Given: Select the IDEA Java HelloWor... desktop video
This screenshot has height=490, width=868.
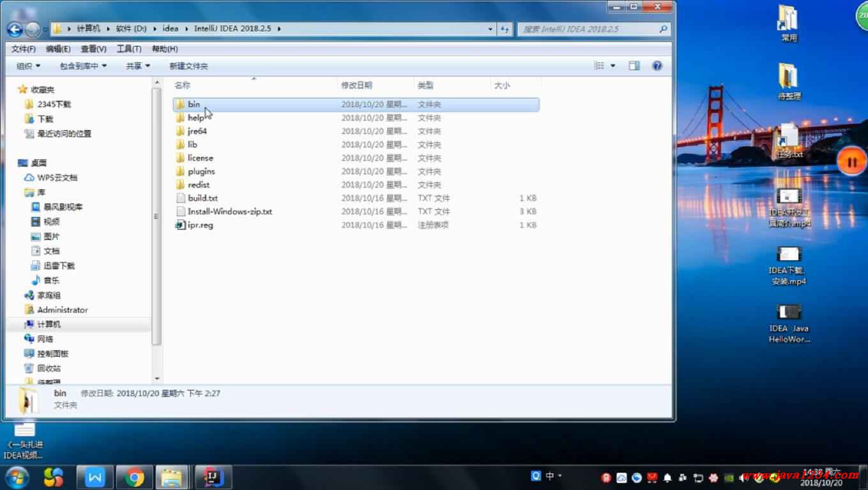Looking at the screenshot, I should (789, 323).
